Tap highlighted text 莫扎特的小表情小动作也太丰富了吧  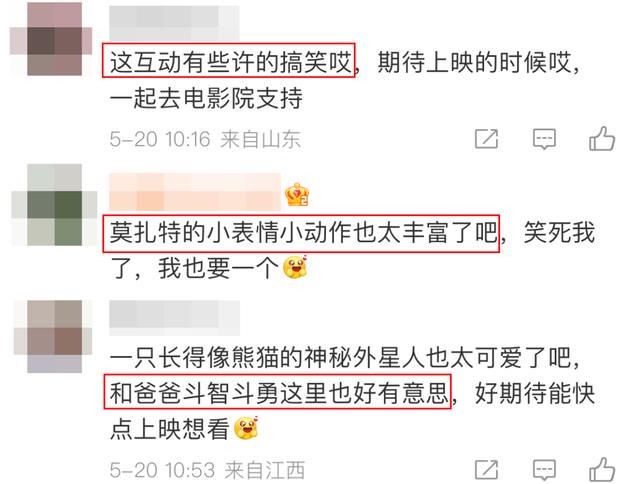click(x=301, y=233)
